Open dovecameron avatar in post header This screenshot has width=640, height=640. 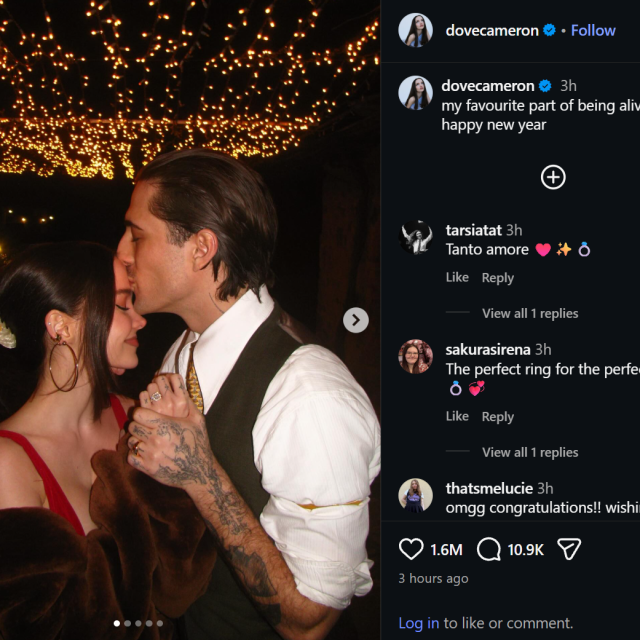click(x=416, y=31)
